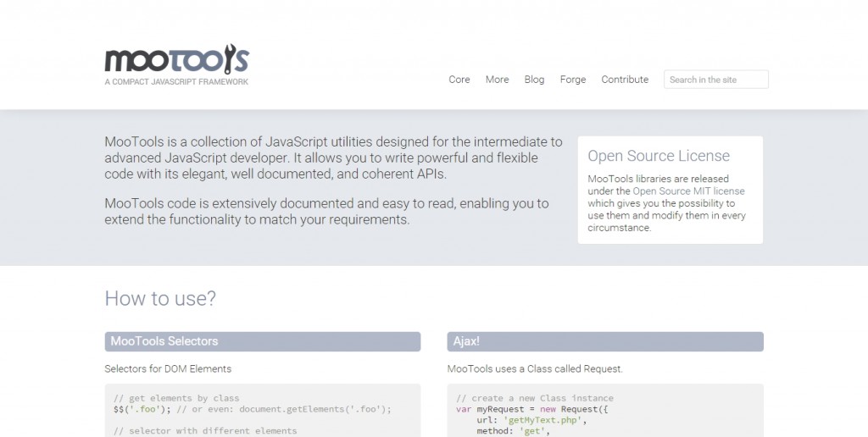The image size is (868, 437).
Task: Click the method: 'get' code line
Action: tap(513, 430)
